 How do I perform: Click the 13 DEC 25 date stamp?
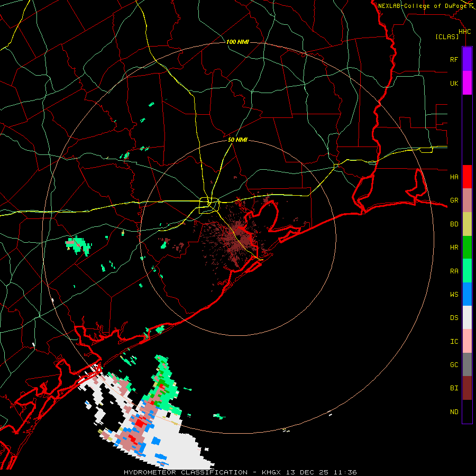307,472
